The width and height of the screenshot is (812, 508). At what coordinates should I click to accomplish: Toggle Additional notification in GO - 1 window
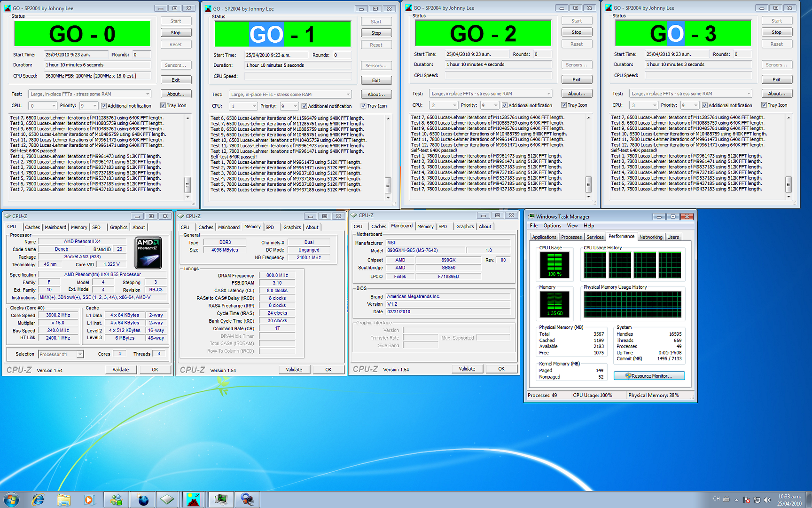tap(304, 106)
